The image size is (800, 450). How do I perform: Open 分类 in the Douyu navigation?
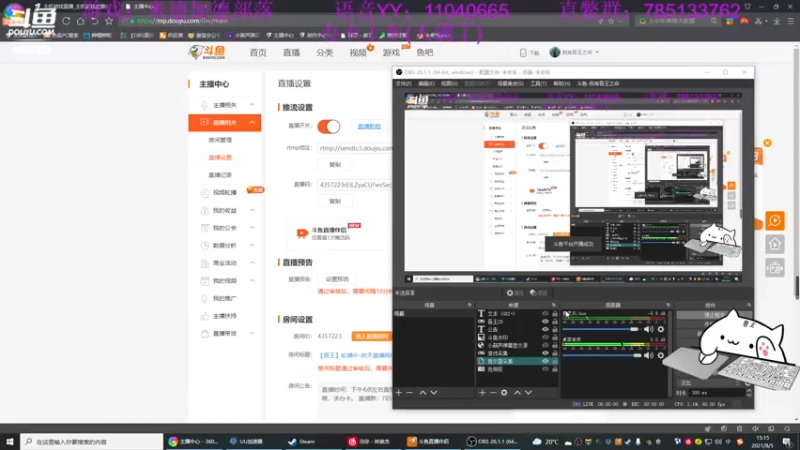pyautogui.click(x=324, y=53)
